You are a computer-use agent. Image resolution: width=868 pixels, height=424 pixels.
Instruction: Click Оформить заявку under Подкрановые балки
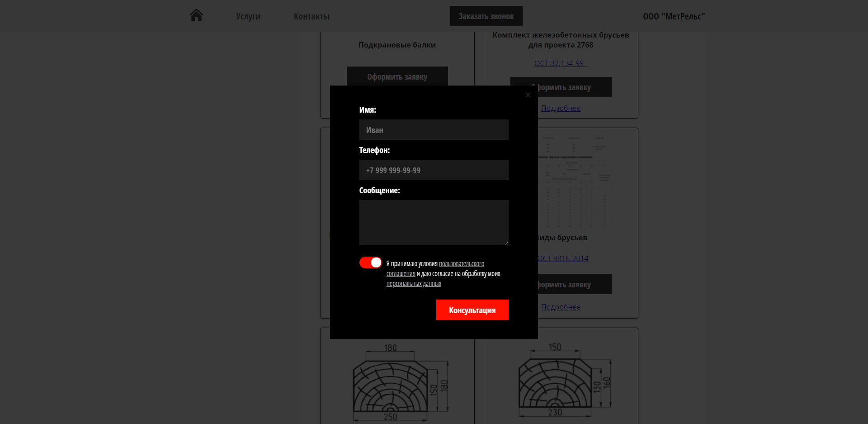(397, 76)
